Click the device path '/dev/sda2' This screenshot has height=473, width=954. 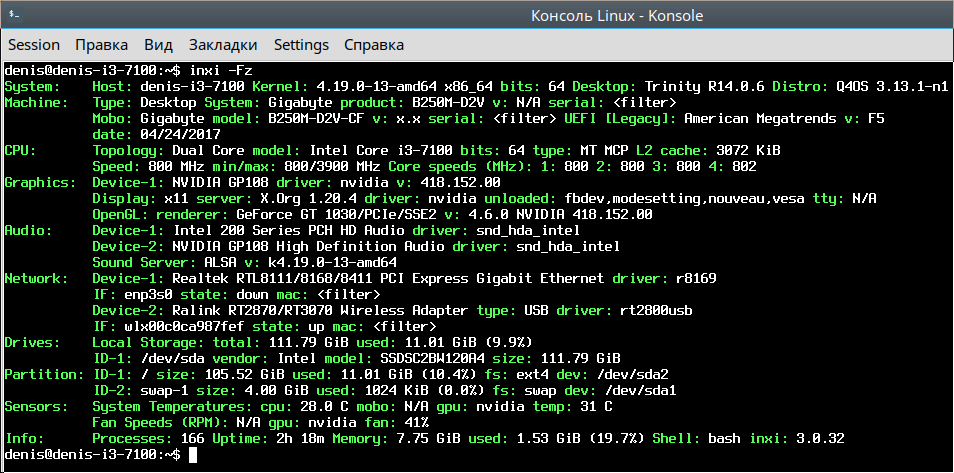pyautogui.click(x=633, y=374)
